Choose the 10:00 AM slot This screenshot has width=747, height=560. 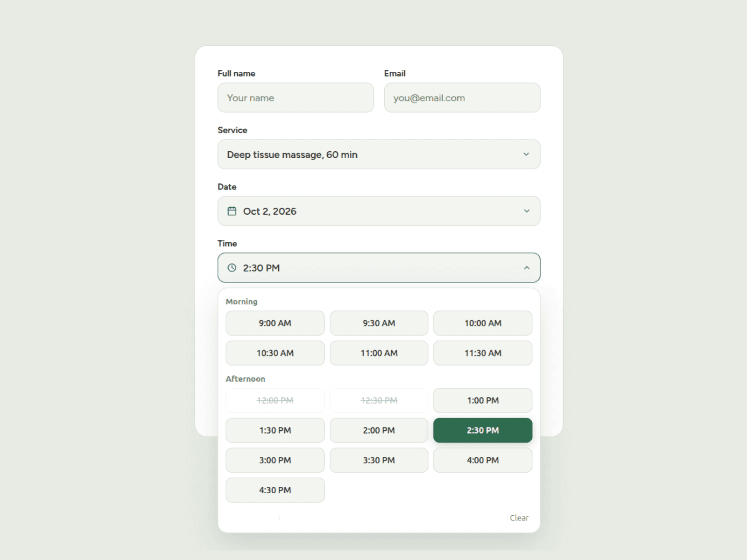tap(483, 323)
